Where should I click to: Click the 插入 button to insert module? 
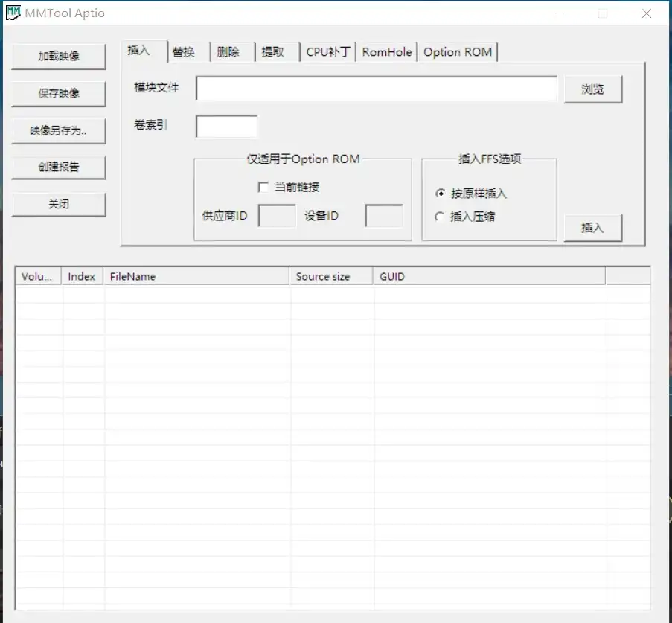[593, 228]
